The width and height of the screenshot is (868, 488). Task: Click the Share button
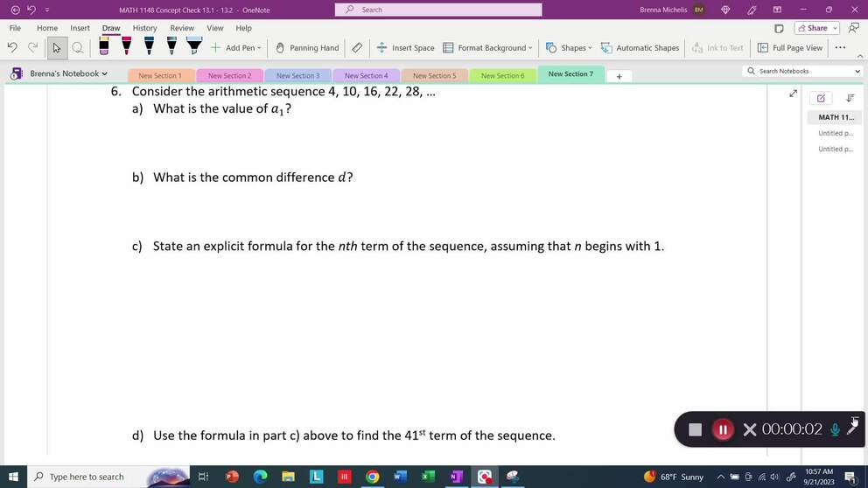coord(817,28)
